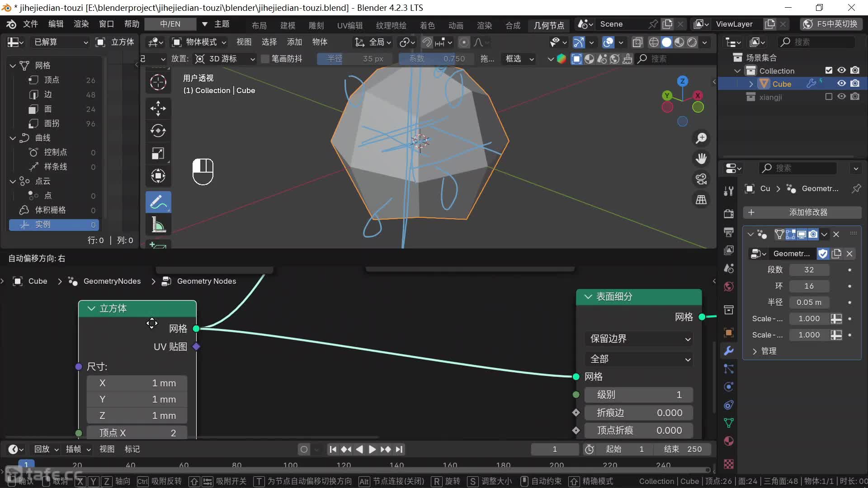Click the Cursor tool icon
Screen dimensions: 868x488
pos(158,82)
